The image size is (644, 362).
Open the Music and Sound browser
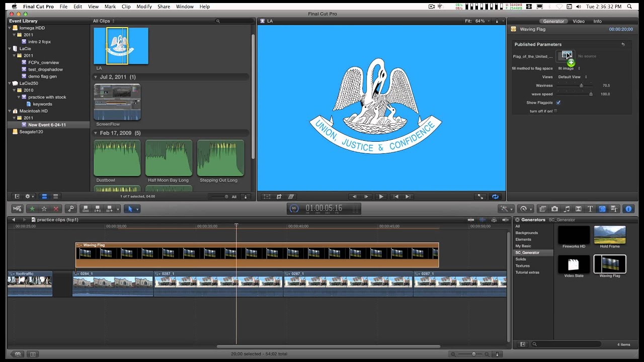tap(567, 209)
